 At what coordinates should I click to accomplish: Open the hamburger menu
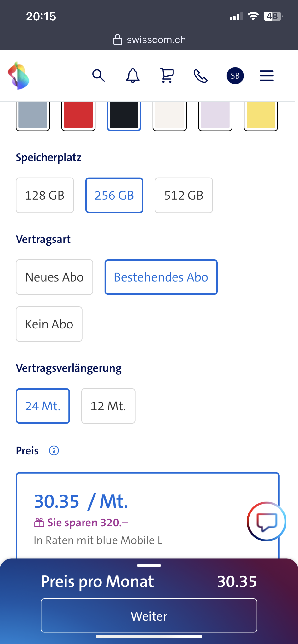[x=266, y=76]
